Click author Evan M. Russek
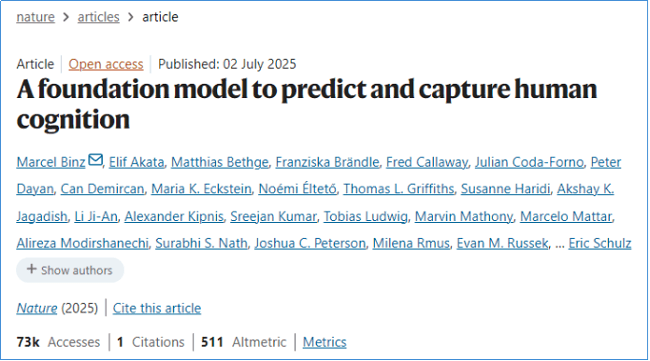 [502, 243]
